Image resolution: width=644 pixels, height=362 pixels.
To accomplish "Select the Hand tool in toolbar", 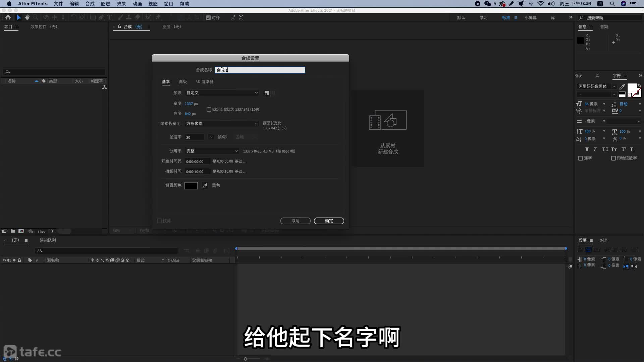I will pyautogui.click(x=27, y=17).
